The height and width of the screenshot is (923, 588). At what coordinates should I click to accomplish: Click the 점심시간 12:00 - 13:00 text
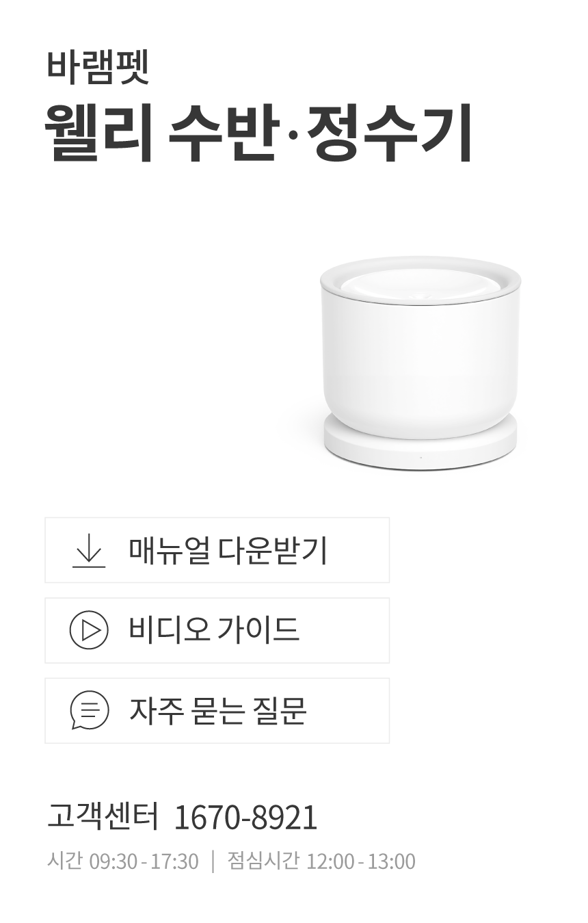point(321,861)
